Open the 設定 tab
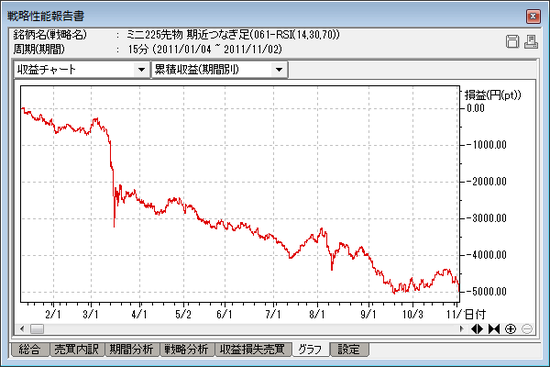Screen dimensions: 550x367 (349, 349)
